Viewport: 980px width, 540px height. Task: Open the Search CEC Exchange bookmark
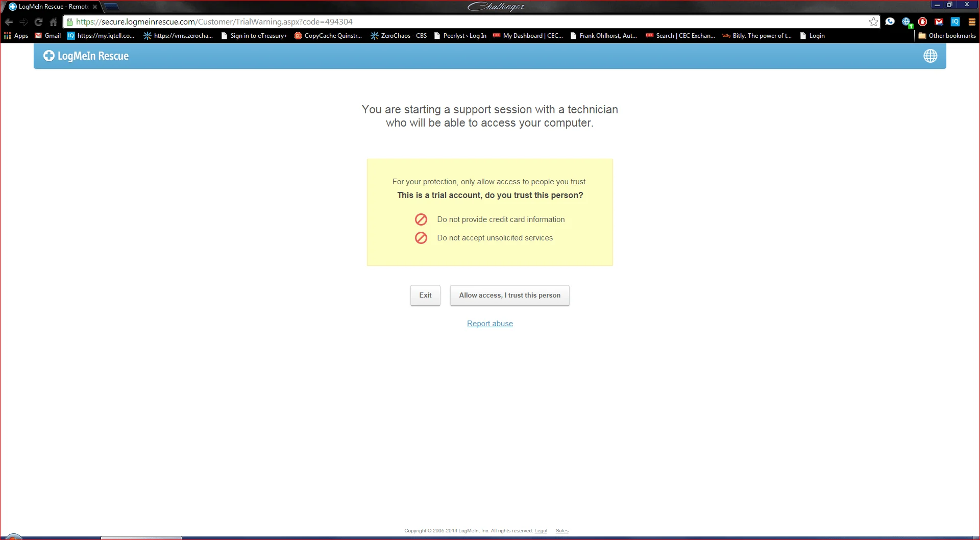click(x=680, y=36)
